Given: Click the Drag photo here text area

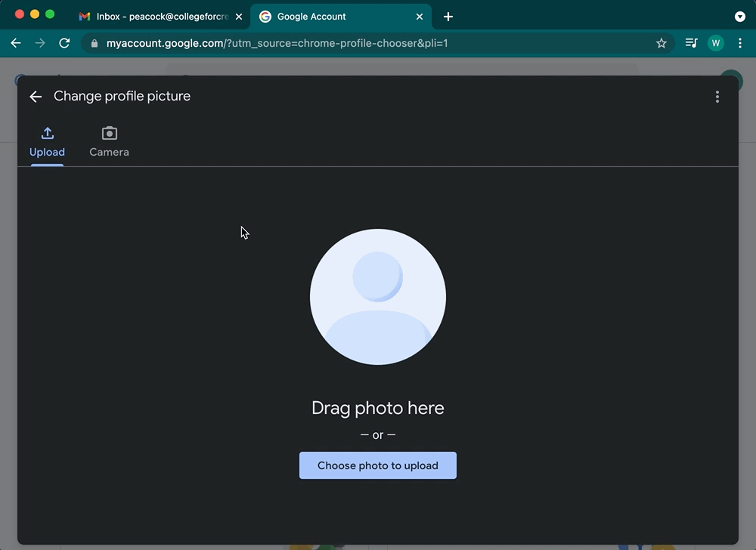Looking at the screenshot, I should 378,408.
